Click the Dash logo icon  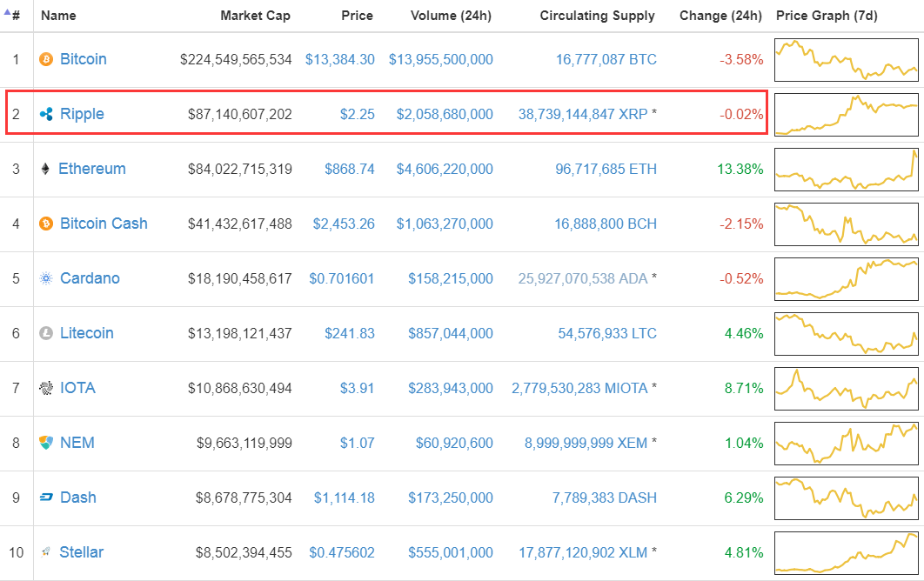tap(46, 498)
